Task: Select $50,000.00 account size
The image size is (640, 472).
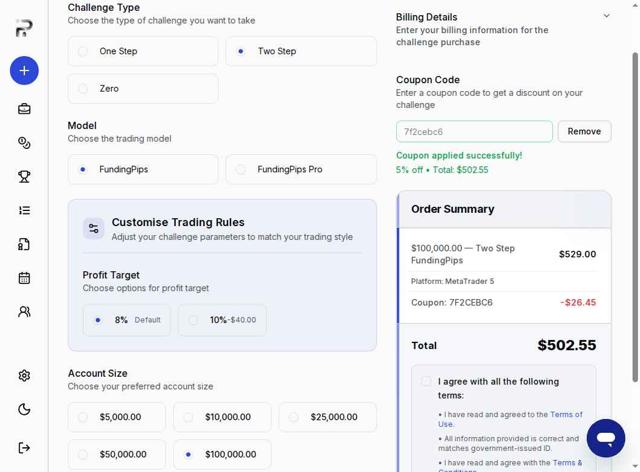Action: point(116,454)
